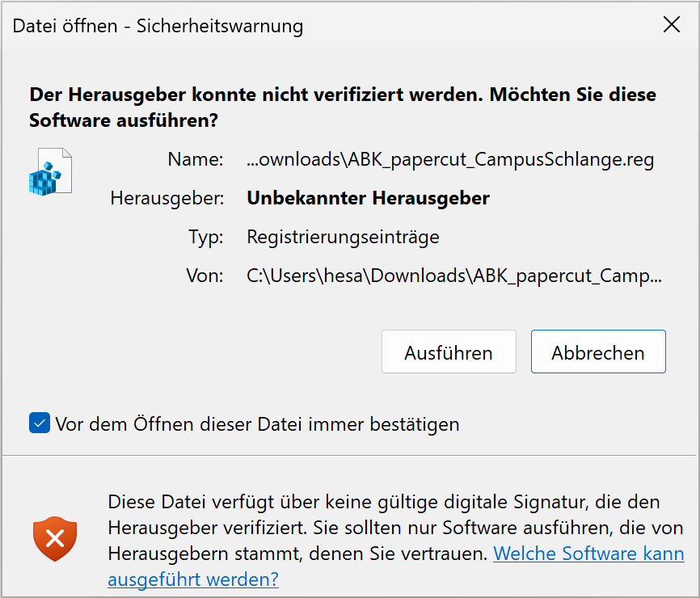700x598 pixels.
Task: Click the 'Unbekannter Herausgeber' text
Action: 368,198
